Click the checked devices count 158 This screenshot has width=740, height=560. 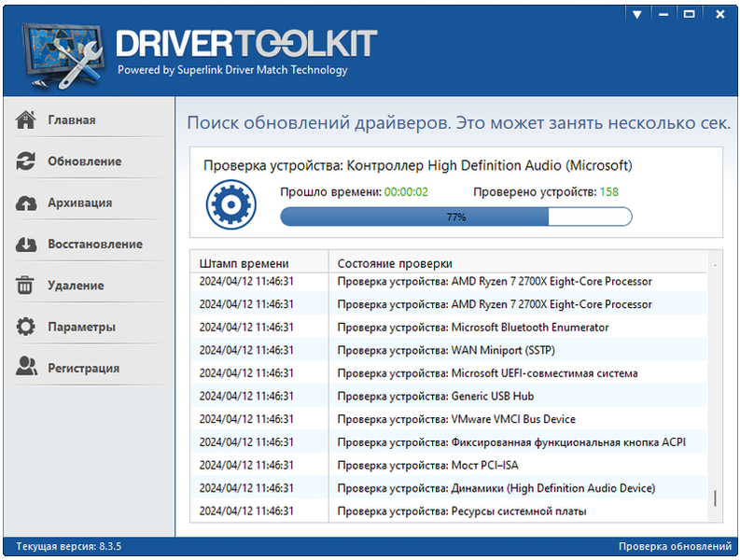(608, 192)
